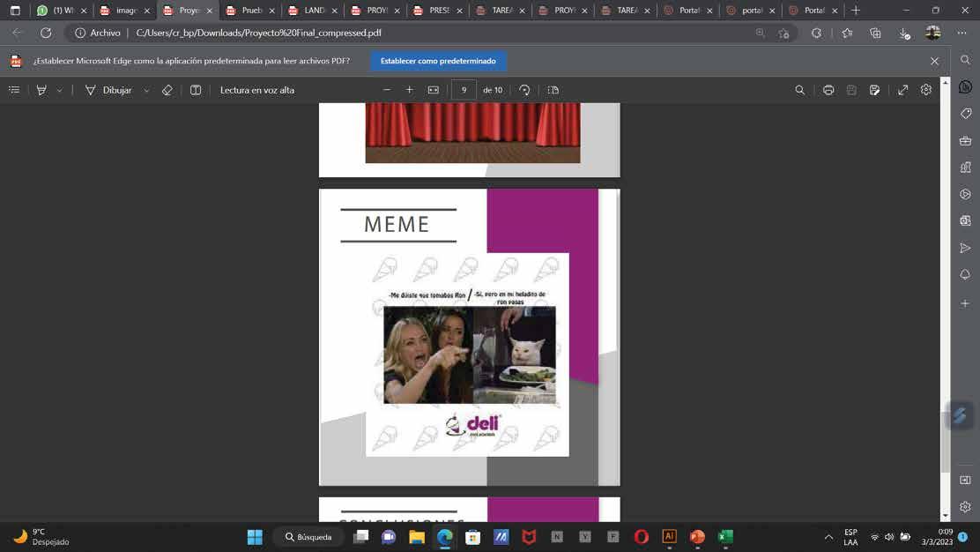Zoom out with the minus icon
The height and width of the screenshot is (552, 980).
387,90
